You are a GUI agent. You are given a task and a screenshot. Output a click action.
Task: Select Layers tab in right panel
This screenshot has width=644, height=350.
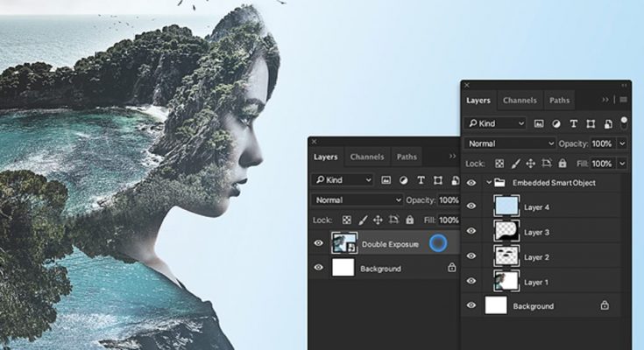point(478,100)
